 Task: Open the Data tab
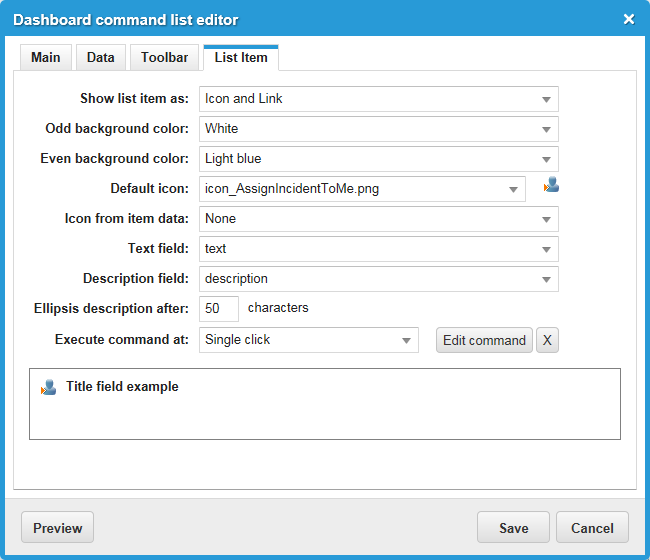click(100, 57)
